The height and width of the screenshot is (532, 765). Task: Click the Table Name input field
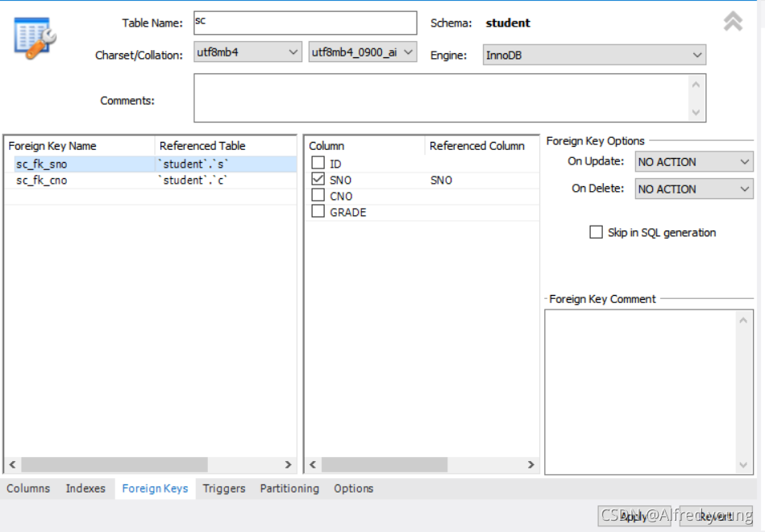click(306, 23)
